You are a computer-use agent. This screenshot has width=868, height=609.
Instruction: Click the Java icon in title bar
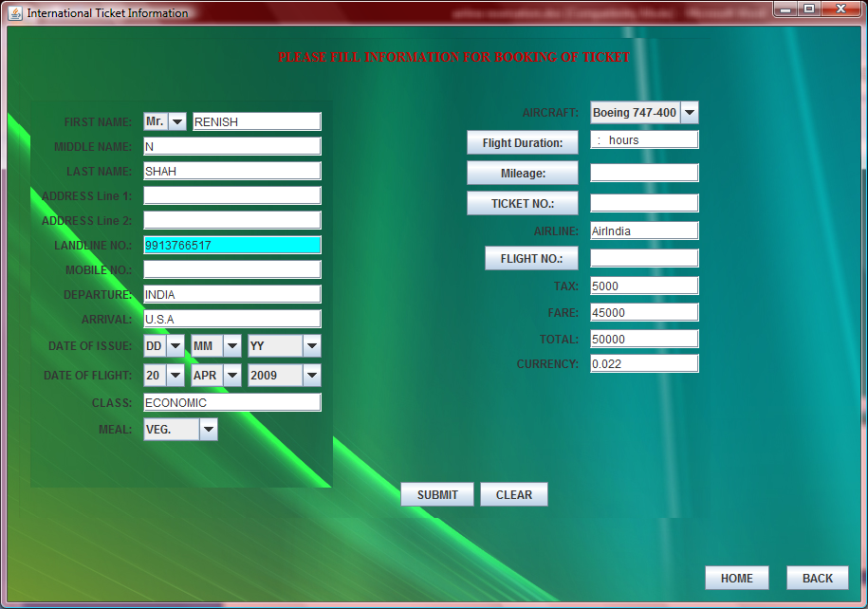tap(15, 12)
